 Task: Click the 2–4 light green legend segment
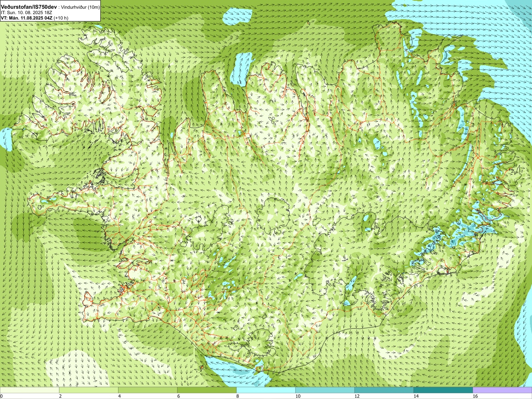click(89, 390)
